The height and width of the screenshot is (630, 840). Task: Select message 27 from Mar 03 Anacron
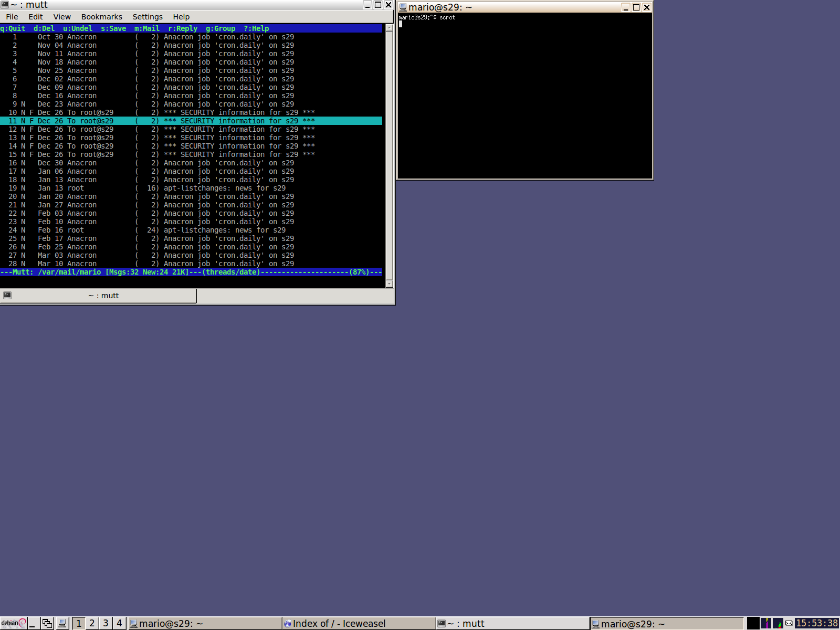[191, 255]
